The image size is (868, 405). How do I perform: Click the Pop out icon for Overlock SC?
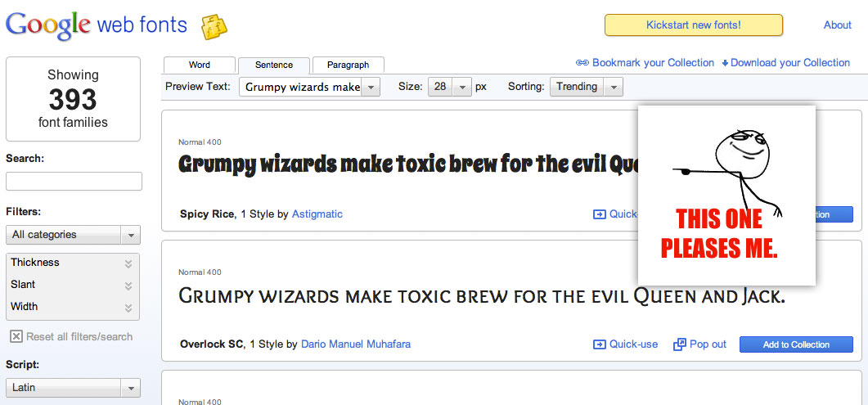679,344
